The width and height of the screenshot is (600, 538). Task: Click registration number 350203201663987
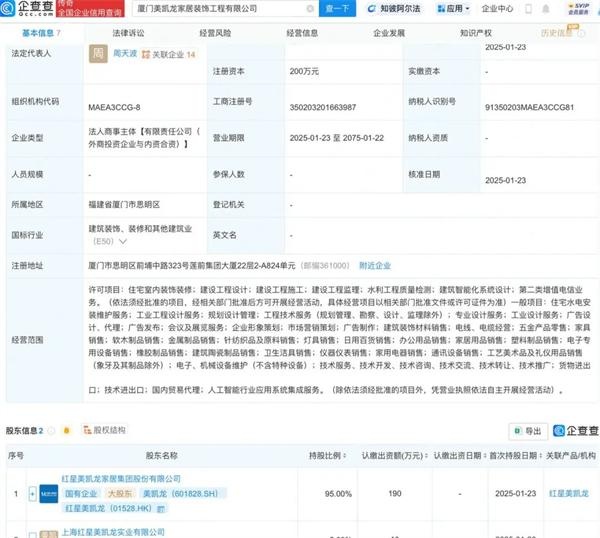(x=323, y=108)
